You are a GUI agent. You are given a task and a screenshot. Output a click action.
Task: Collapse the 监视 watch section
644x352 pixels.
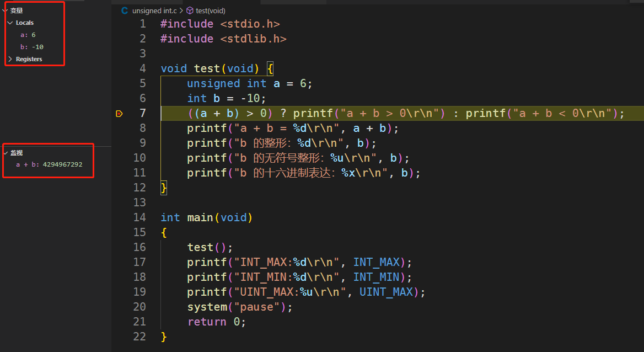(x=6, y=153)
